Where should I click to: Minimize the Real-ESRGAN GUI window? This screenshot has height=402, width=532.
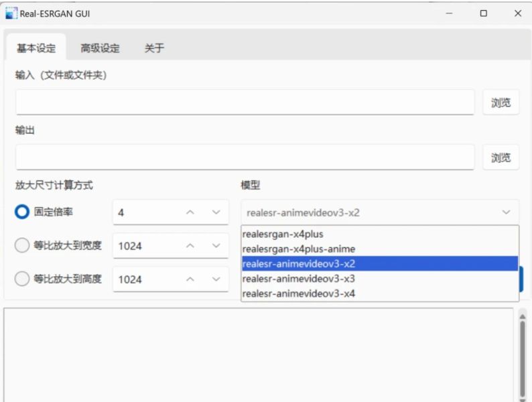point(449,13)
